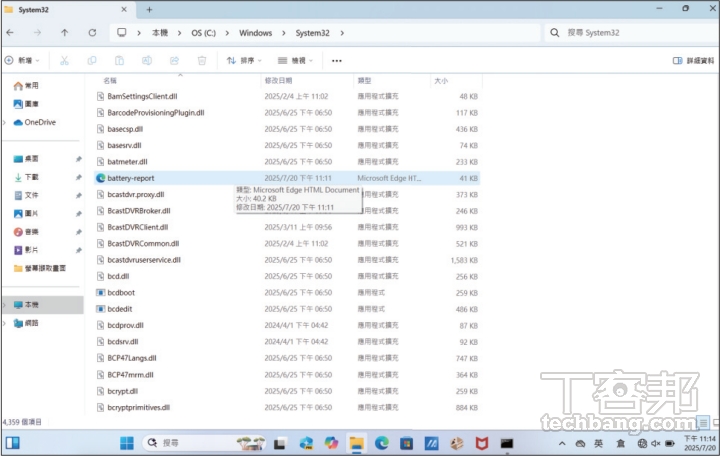Click the Windows breadcrumb in address bar
This screenshot has width=720, height=456.
pyautogui.click(x=255, y=33)
